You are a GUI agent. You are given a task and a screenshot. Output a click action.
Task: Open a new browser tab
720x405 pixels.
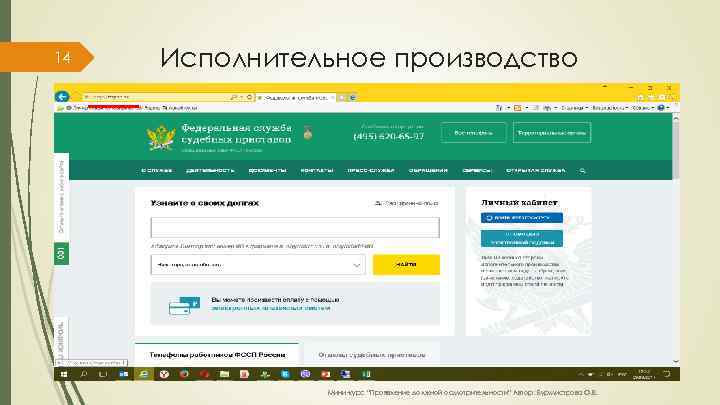pos(342,97)
